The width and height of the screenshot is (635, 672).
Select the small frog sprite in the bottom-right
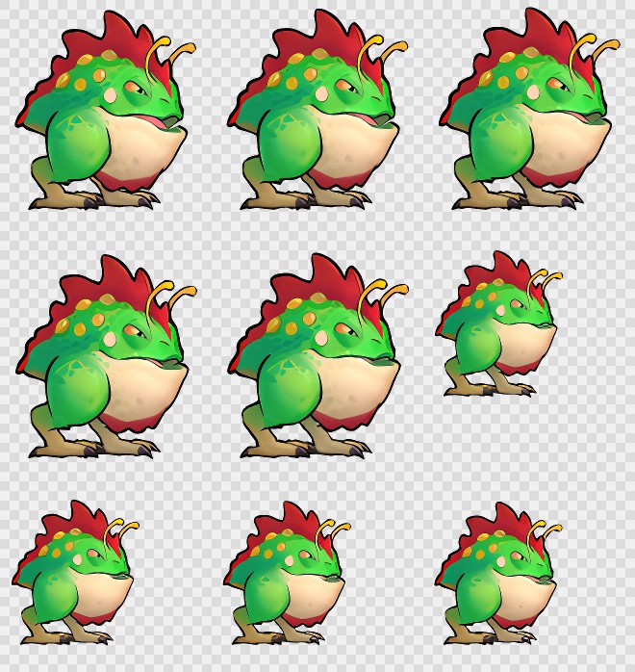coord(499,574)
